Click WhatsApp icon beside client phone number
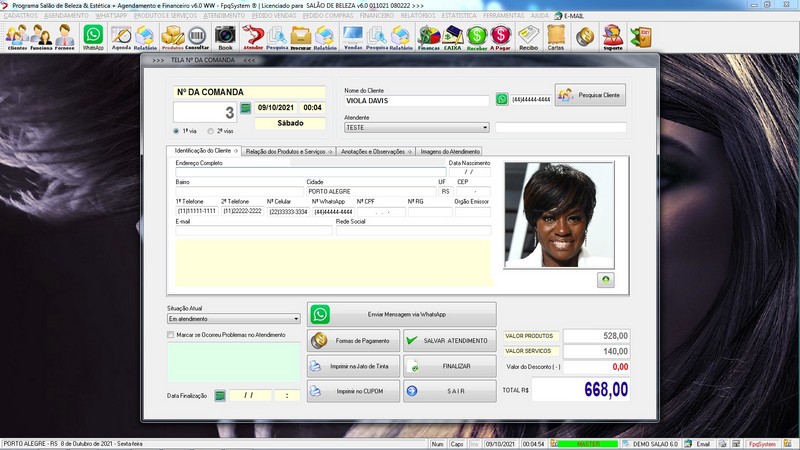The image size is (800, 450). point(502,99)
